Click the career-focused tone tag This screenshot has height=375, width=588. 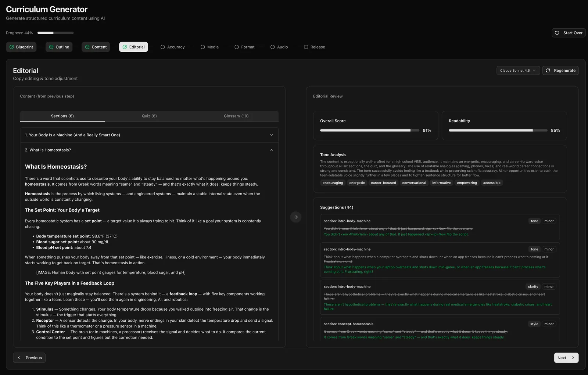pos(383,183)
